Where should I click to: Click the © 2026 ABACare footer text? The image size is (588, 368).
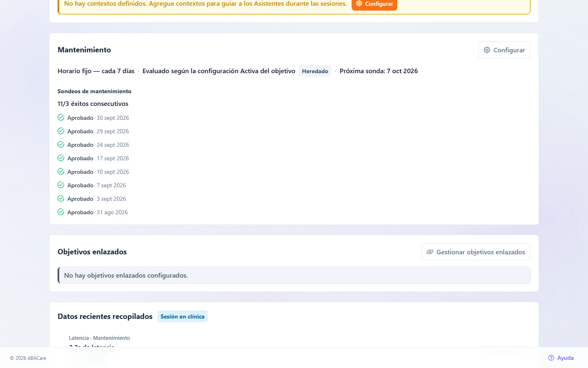pos(28,358)
